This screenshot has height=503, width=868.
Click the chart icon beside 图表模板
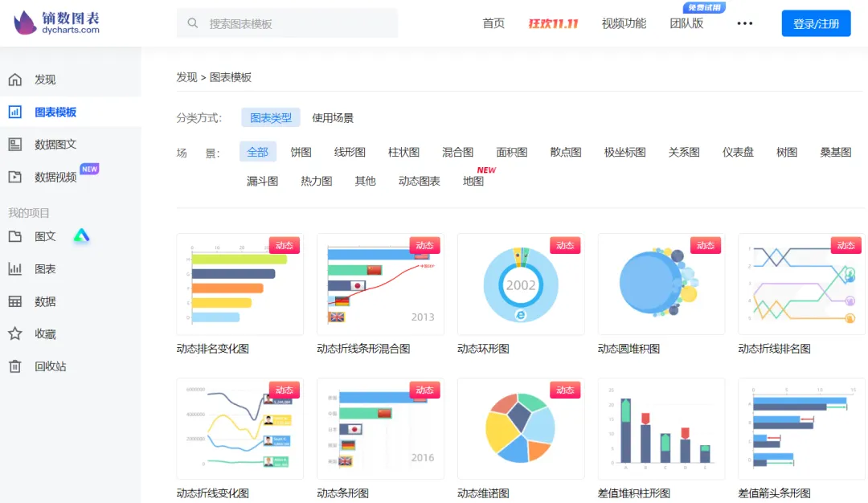pyautogui.click(x=15, y=112)
